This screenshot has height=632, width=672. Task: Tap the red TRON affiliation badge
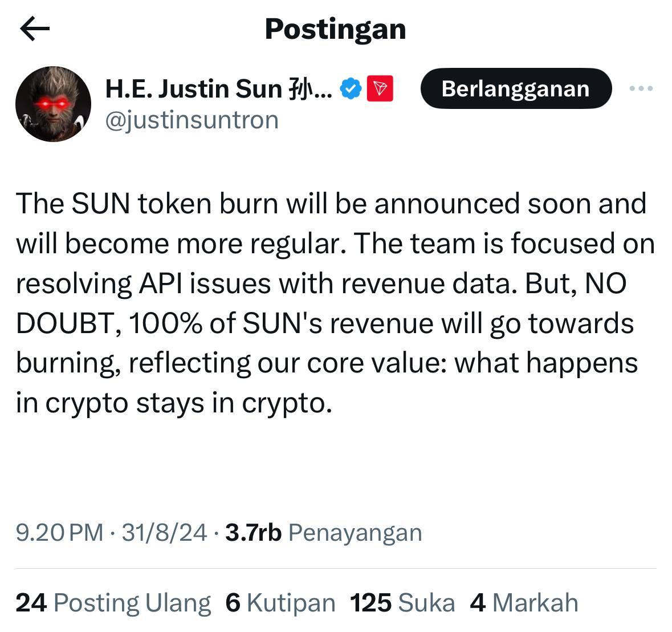(x=380, y=88)
